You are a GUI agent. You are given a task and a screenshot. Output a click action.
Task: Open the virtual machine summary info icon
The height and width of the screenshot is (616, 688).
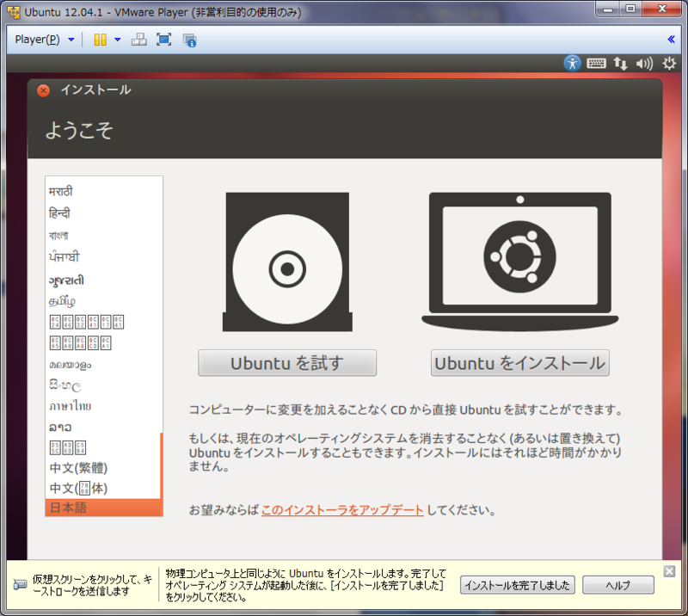[187, 40]
